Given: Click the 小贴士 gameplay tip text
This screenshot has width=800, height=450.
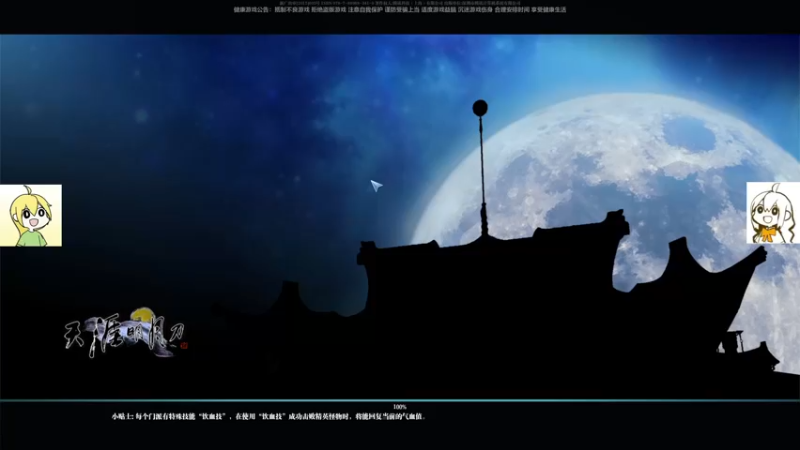Looking at the screenshot, I should (269, 416).
